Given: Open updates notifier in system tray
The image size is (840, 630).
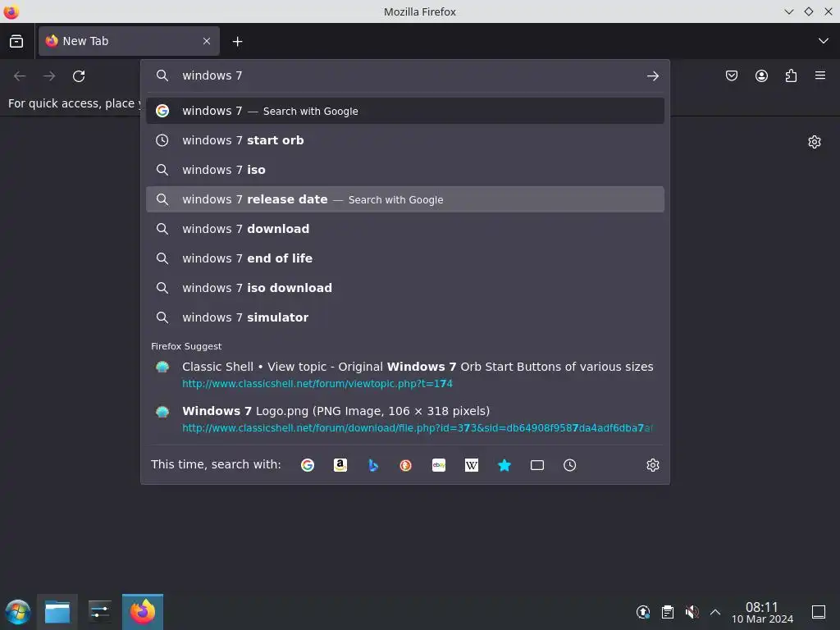Looking at the screenshot, I should [643, 612].
